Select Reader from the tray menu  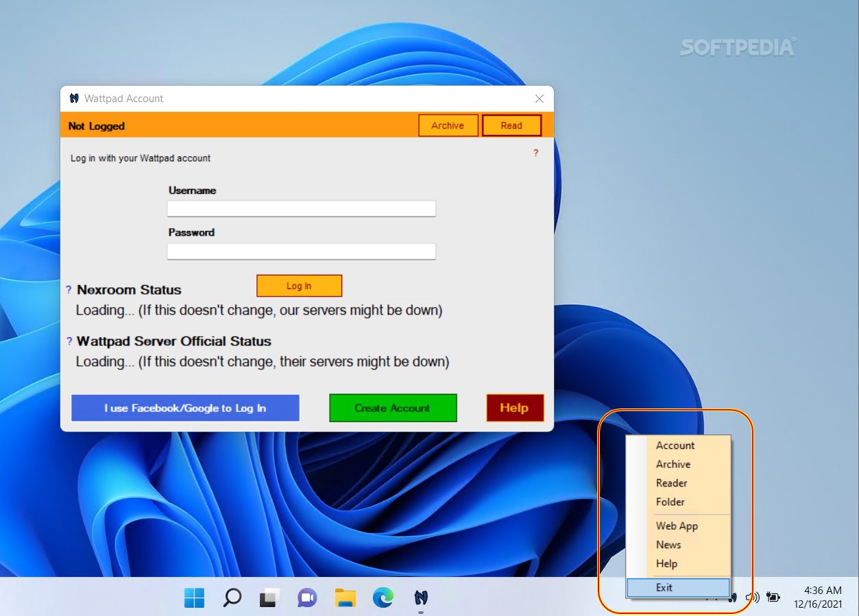click(x=672, y=483)
